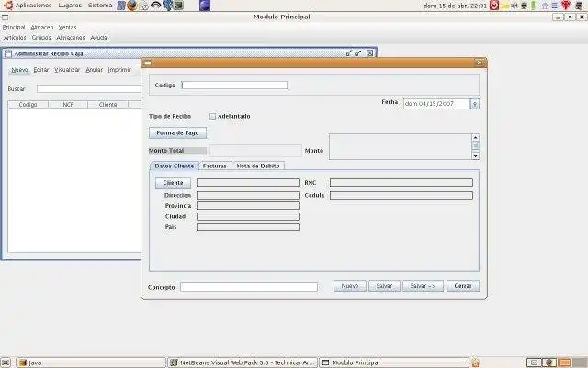Click the Cliente button
This screenshot has height=368, width=588.
pyautogui.click(x=173, y=183)
